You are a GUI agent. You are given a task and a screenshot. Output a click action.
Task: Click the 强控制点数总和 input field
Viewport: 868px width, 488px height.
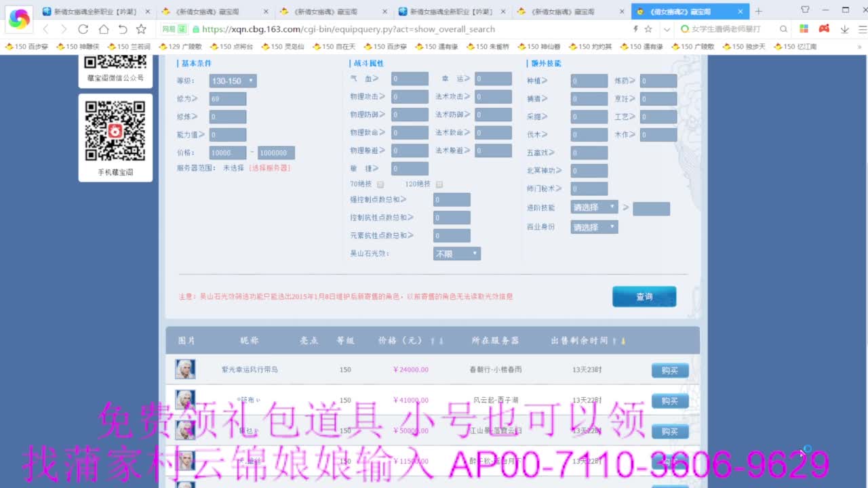tap(452, 200)
